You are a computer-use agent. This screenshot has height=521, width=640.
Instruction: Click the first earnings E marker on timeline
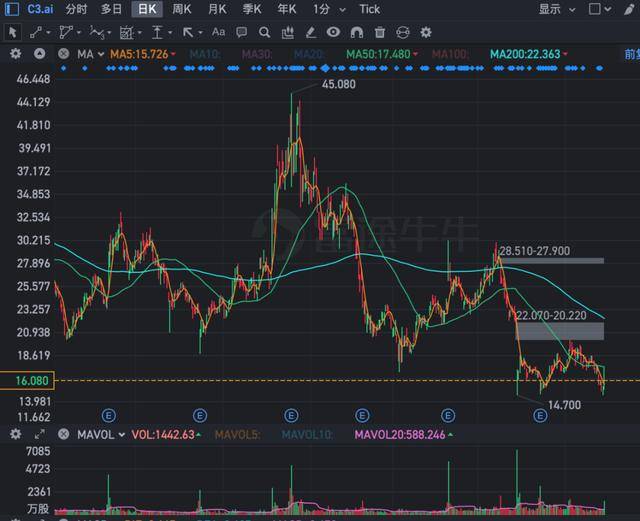110,413
